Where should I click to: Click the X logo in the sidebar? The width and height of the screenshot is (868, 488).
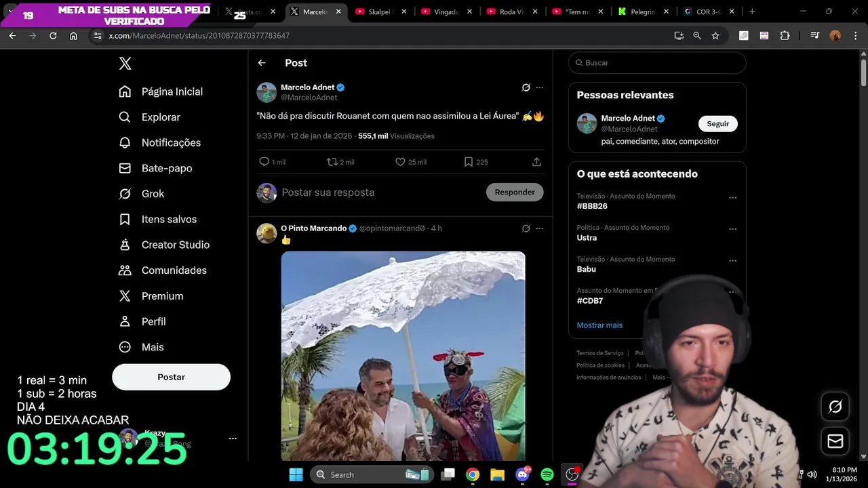(x=125, y=64)
